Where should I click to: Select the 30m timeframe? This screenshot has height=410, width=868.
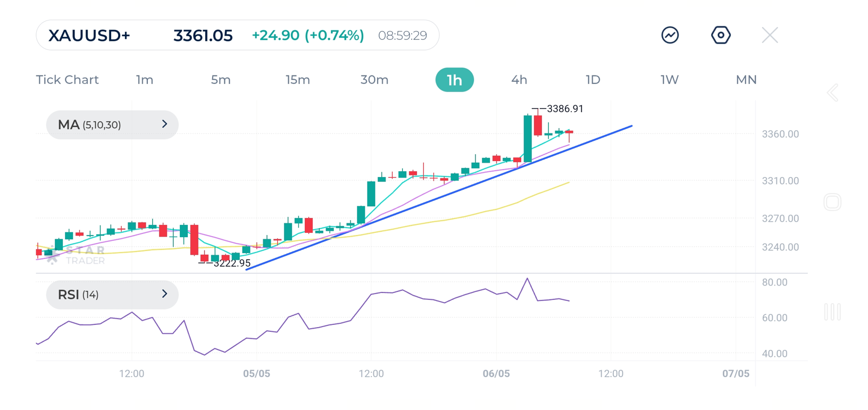click(x=374, y=80)
